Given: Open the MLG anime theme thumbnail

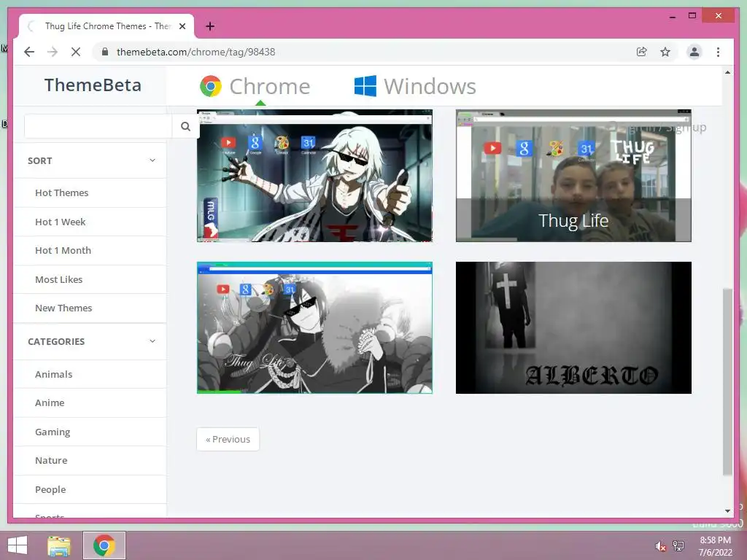Looking at the screenshot, I should pyautogui.click(x=314, y=176).
